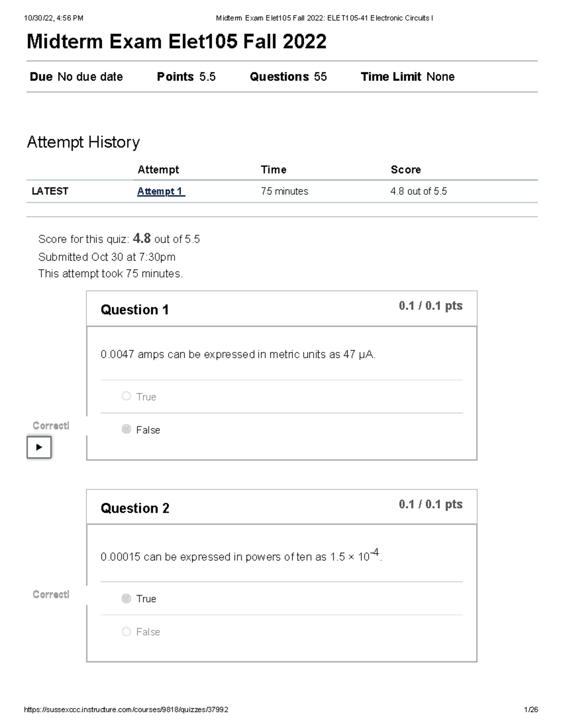This screenshot has width=563, height=728.
Task: Click the Midterm Exam Elet105 Fall 2022 heading
Action: pyautogui.click(x=177, y=41)
